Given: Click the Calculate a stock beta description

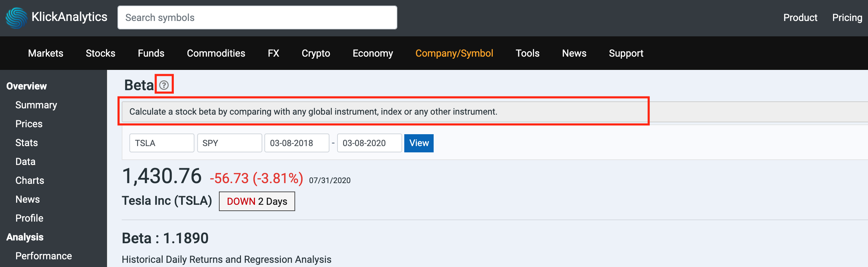Looking at the screenshot, I should tap(313, 111).
